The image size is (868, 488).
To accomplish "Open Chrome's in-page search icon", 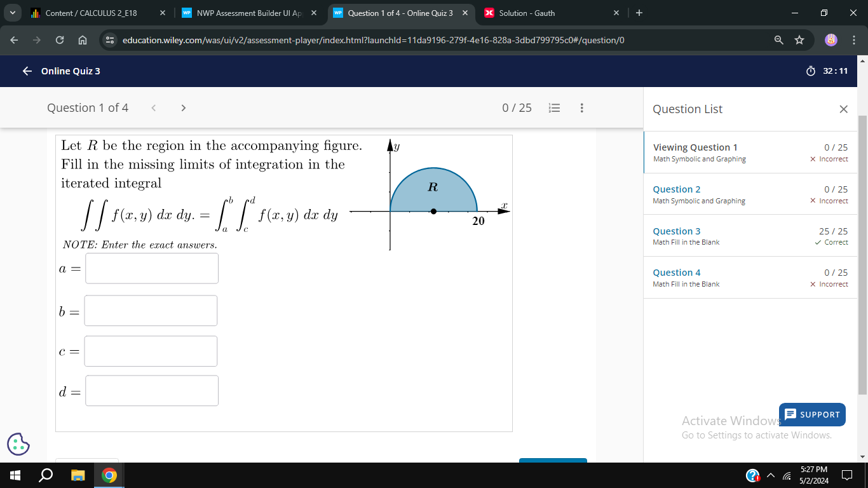I will coord(778,40).
